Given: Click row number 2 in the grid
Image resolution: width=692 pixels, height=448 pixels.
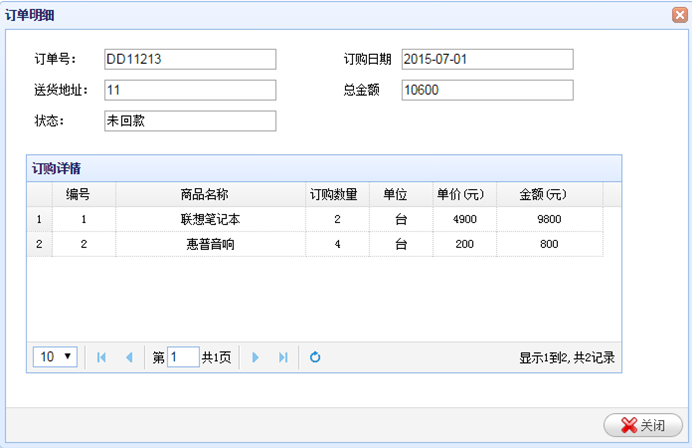Looking at the screenshot, I should pos(40,244).
